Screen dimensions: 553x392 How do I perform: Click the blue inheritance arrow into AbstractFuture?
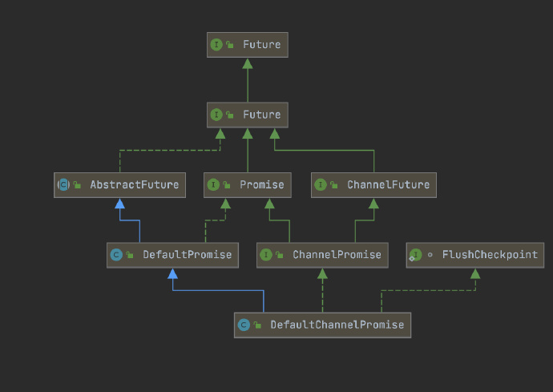120,204
